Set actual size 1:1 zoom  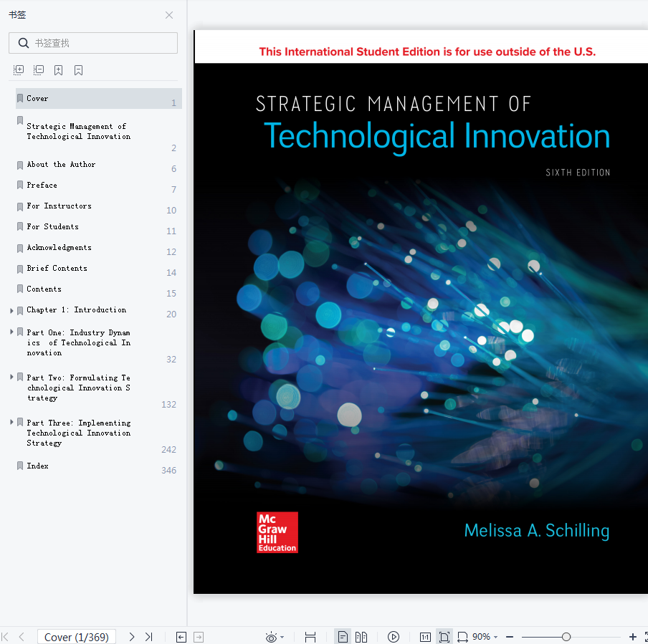pyautogui.click(x=425, y=637)
